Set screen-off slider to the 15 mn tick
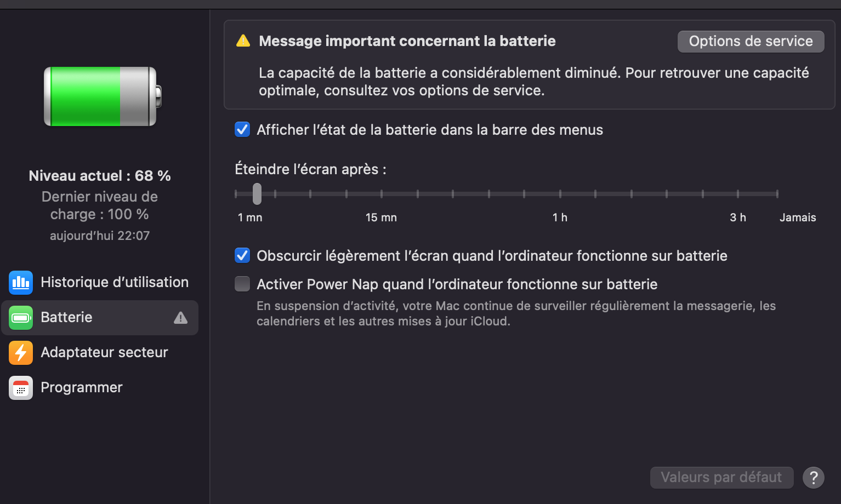The height and width of the screenshot is (504, 841). (x=382, y=194)
